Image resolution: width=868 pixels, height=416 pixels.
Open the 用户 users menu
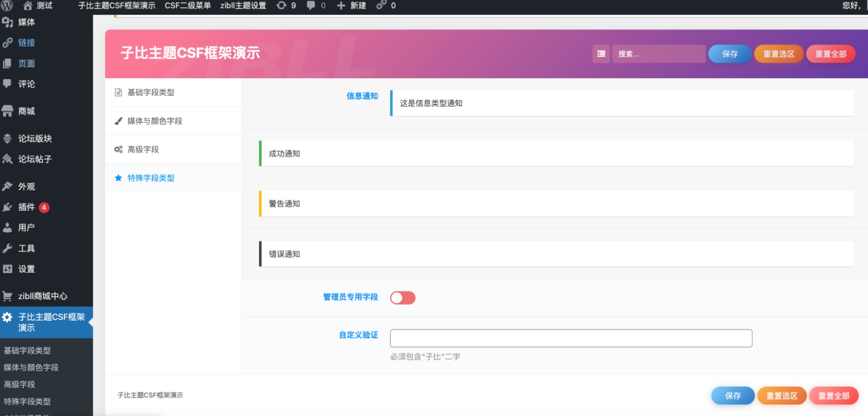tap(46, 228)
